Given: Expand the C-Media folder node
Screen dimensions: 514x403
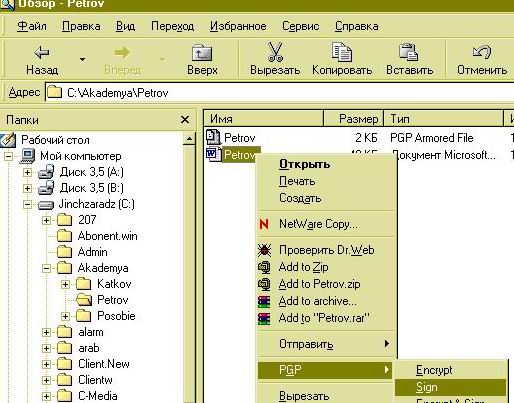Looking at the screenshot, I should point(47,396).
